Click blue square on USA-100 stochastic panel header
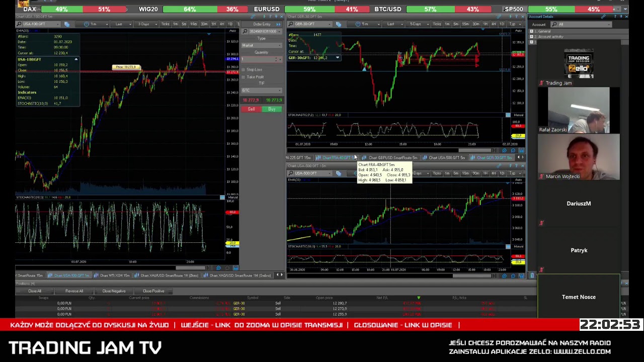 222,197
